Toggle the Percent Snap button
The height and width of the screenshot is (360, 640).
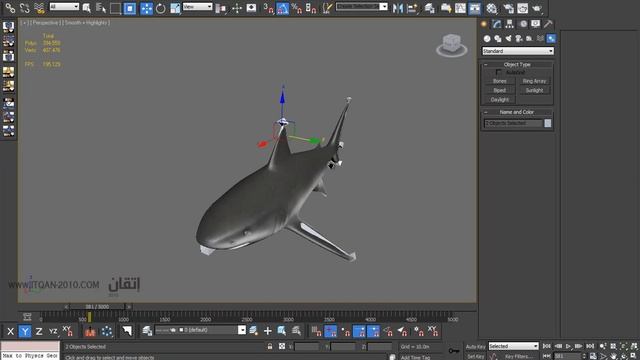[297, 8]
